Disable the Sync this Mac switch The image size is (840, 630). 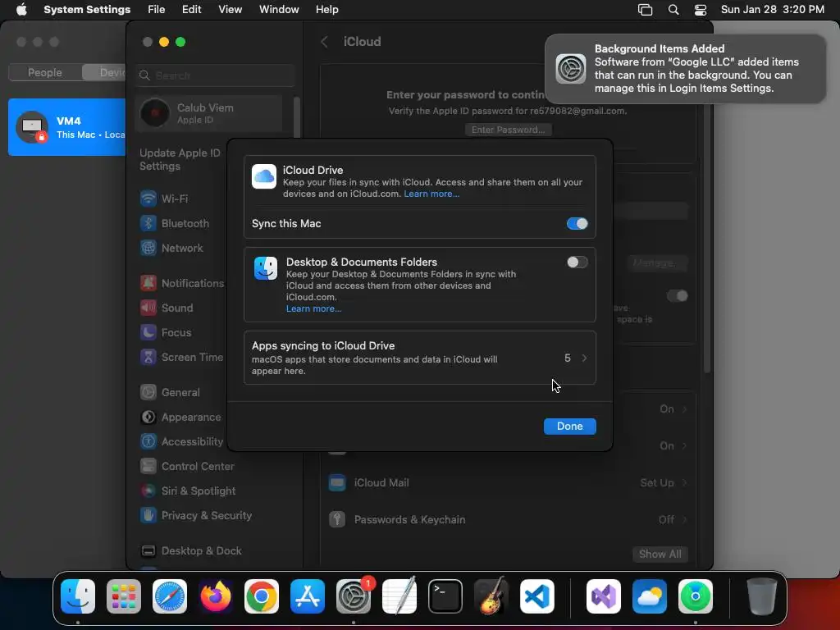tap(577, 223)
